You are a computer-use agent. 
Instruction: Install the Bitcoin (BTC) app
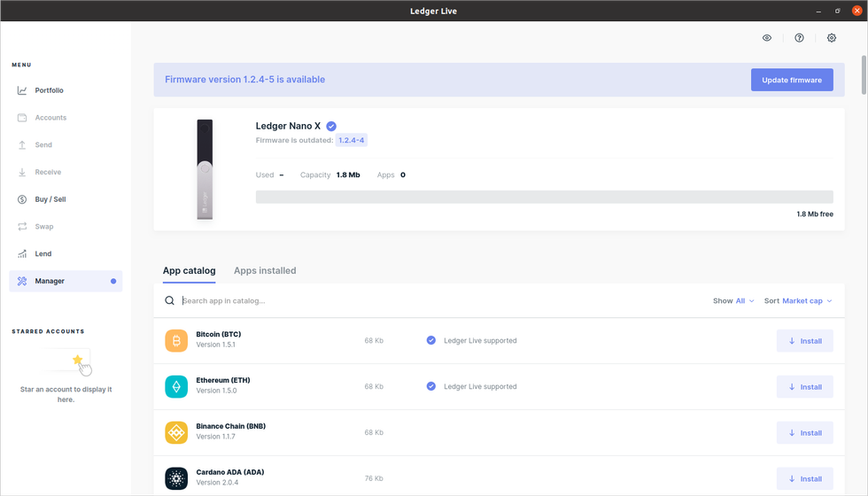point(804,341)
